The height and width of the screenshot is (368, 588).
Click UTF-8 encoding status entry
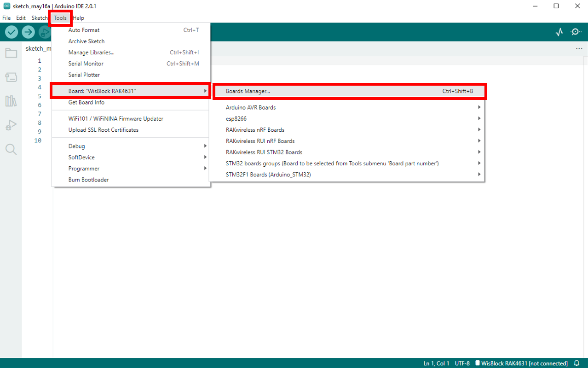[x=462, y=363]
